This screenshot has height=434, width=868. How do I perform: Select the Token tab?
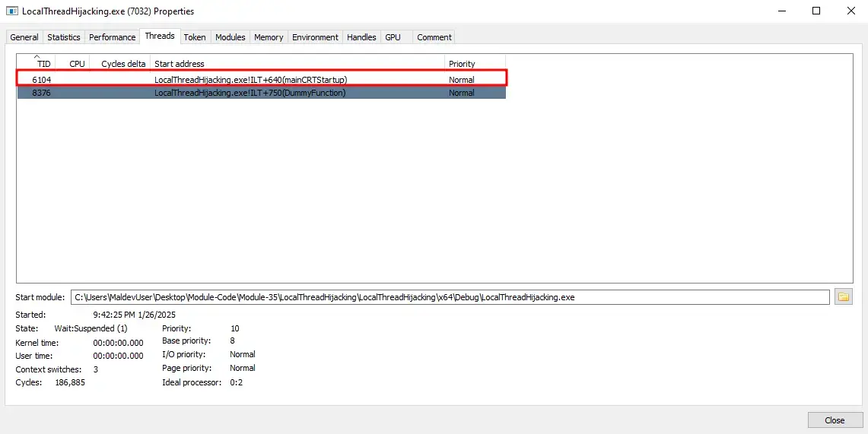(195, 37)
